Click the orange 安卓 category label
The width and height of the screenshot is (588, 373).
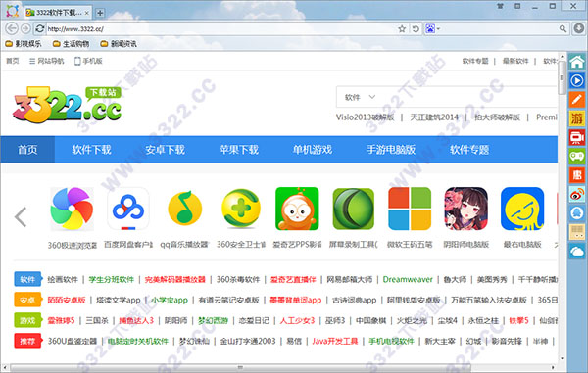(x=27, y=300)
